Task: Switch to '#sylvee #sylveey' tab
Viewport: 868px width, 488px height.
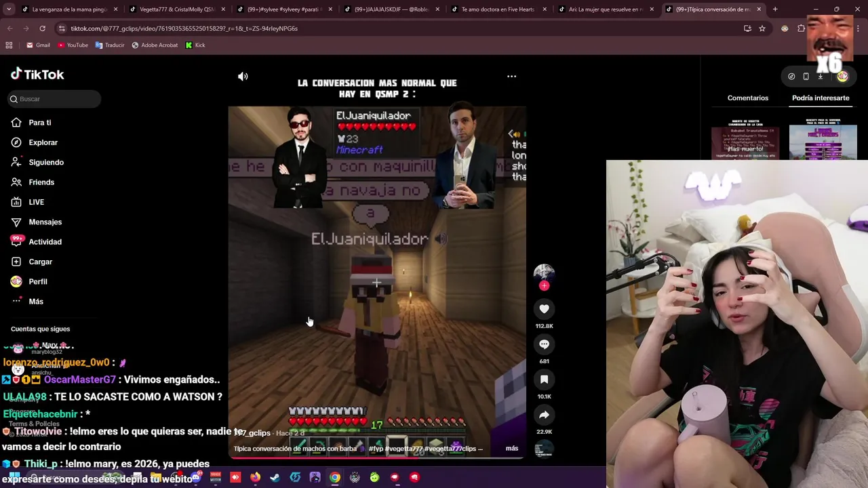Action: coord(283,9)
